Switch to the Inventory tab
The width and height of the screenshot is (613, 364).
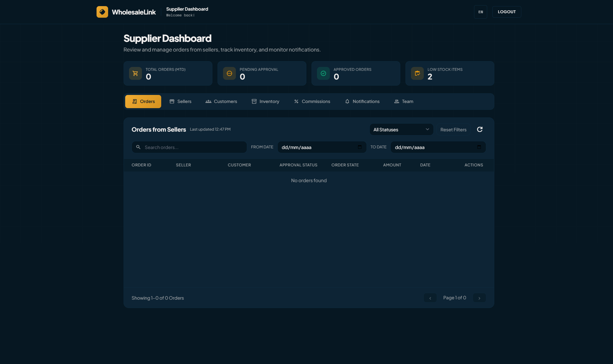(265, 101)
